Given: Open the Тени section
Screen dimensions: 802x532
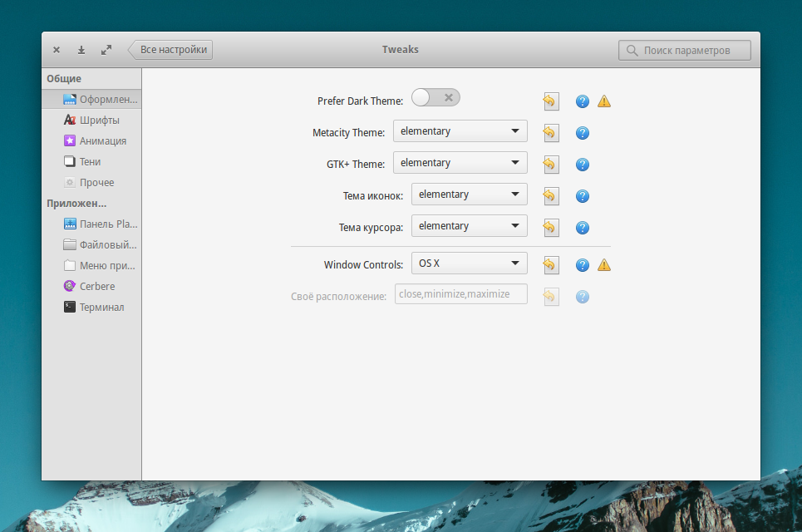Looking at the screenshot, I should [x=91, y=161].
